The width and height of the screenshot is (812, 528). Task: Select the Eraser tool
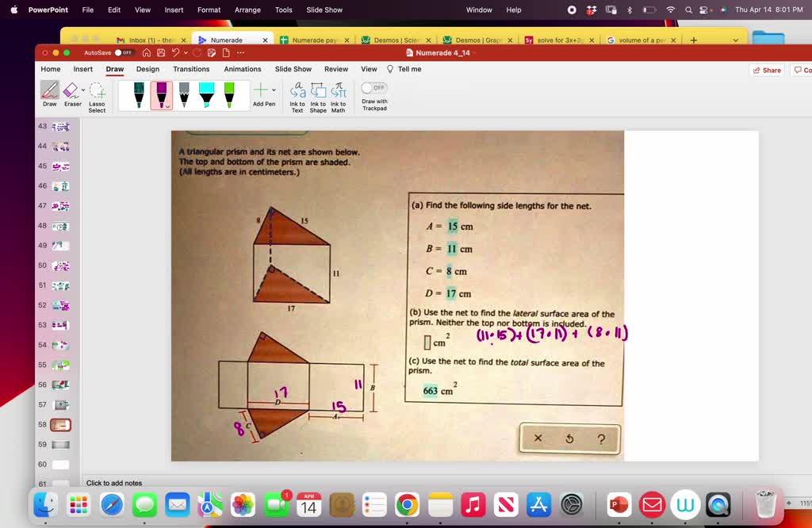click(x=71, y=92)
